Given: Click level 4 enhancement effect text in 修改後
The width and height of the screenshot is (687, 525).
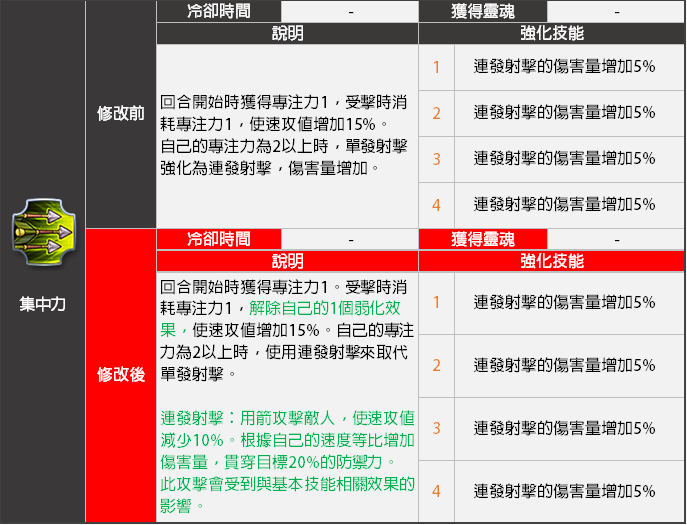Looking at the screenshot, I should point(564,491).
